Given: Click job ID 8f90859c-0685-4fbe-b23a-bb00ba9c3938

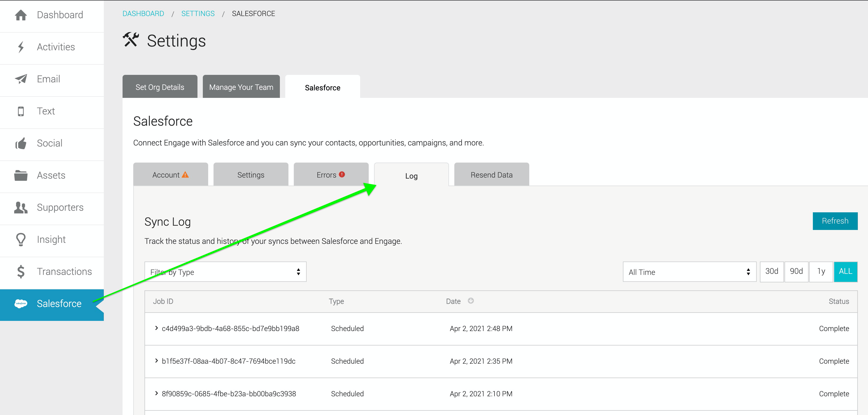Looking at the screenshot, I should pyautogui.click(x=229, y=394).
